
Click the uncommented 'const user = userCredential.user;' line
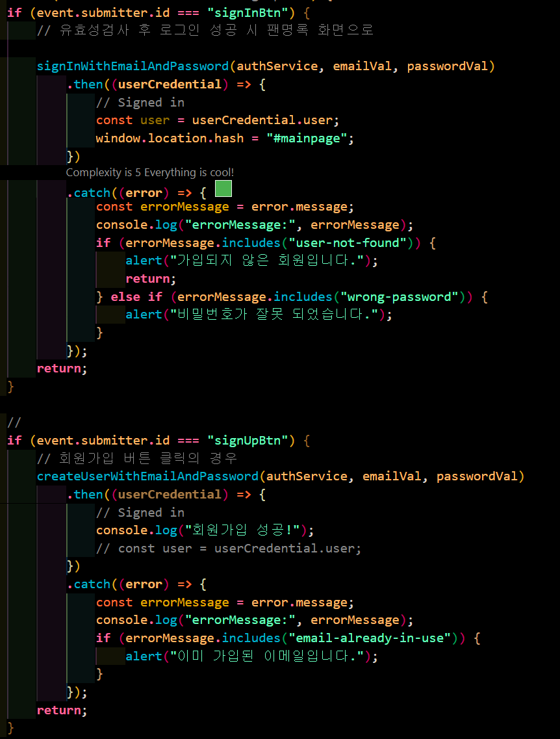(218, 120)
